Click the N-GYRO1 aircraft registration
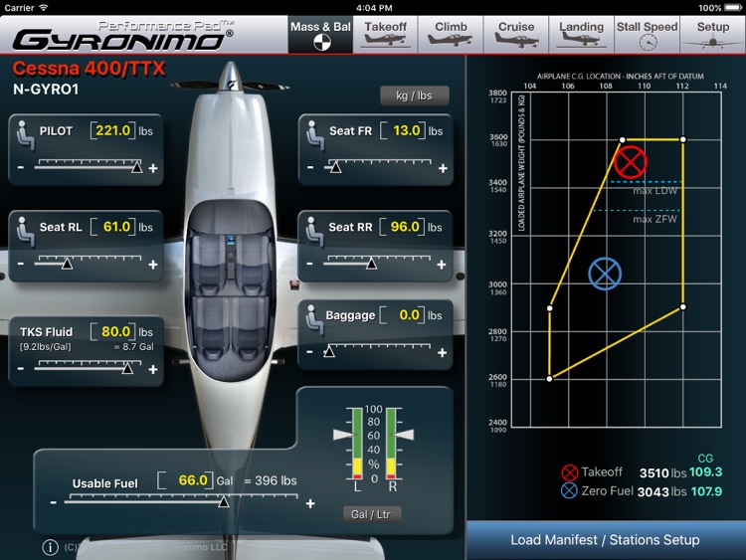The height and width of the screenshot is (560, 746). [x=46, y=90]
